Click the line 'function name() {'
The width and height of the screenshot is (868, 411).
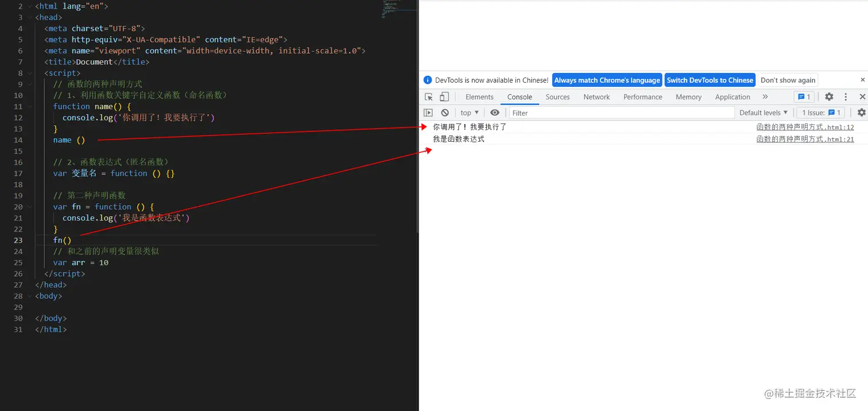(x=92, y=106)
